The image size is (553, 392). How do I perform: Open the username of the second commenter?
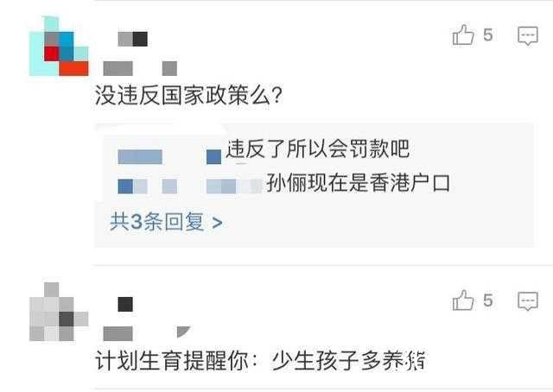[125, 304]
